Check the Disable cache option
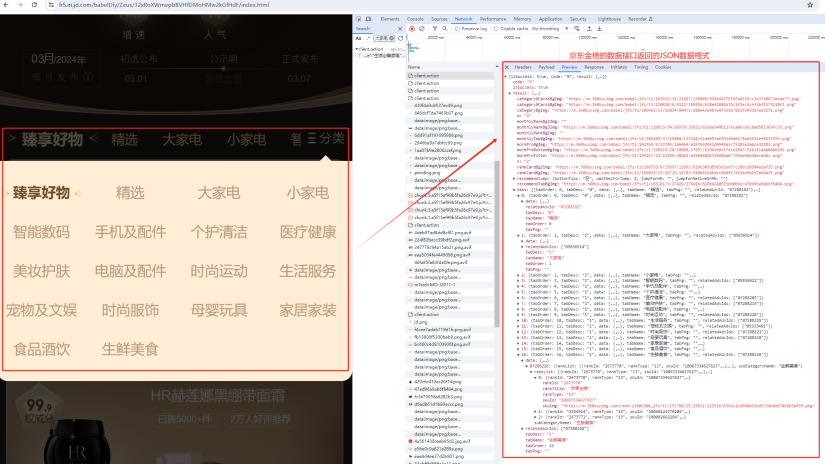825x464 pixels. (497, 29)
